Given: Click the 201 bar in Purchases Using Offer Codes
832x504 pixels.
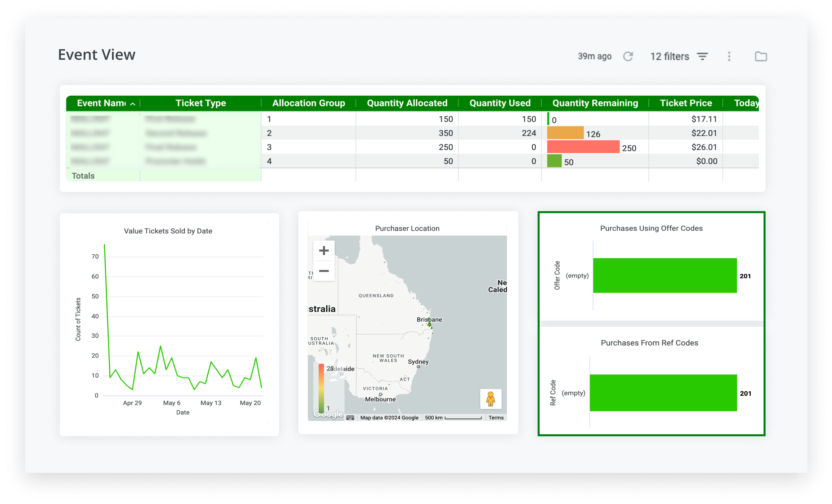Looking at the screenshot, I should click(x=665, y=276).
